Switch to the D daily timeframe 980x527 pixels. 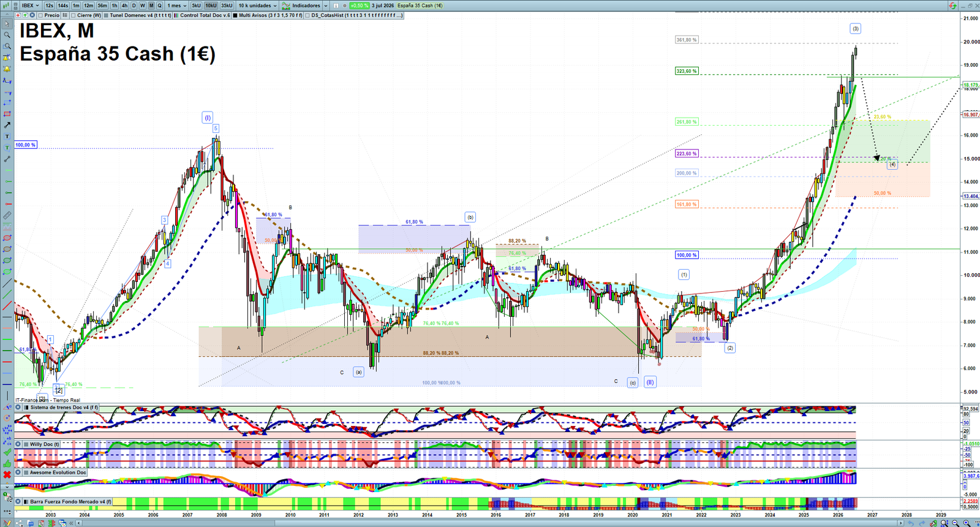[134, 6]
